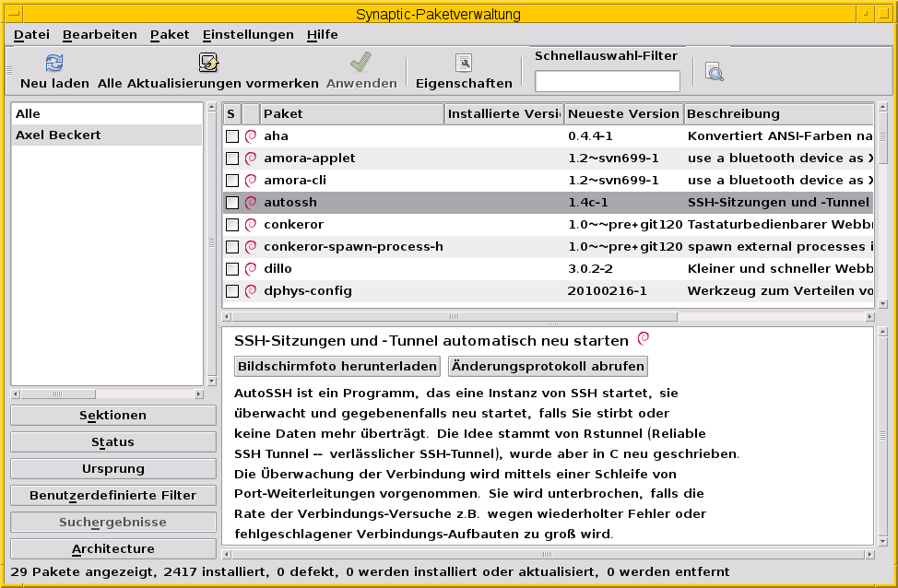Toggle the checkbox for the conkeror package
The height and width of the screenshot is (588, 898).
[x=231, y=224]
